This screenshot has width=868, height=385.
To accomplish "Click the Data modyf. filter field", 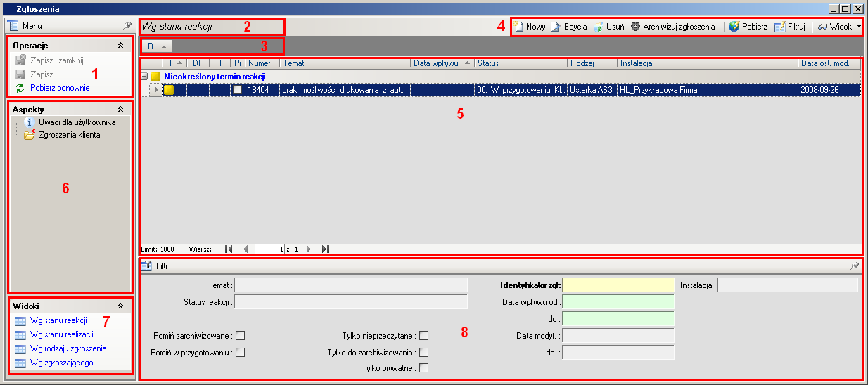I will tap(618, 335).
